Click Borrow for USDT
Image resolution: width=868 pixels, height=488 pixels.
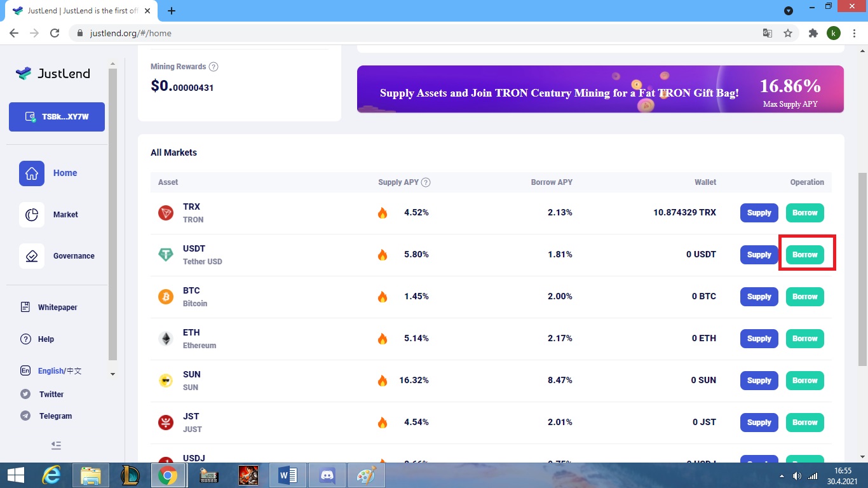click(805, 255)
